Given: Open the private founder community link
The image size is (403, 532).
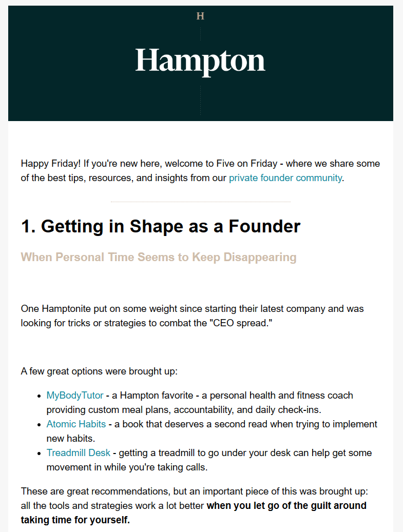Looking at the screenshot, I should (x=285, y=178).
